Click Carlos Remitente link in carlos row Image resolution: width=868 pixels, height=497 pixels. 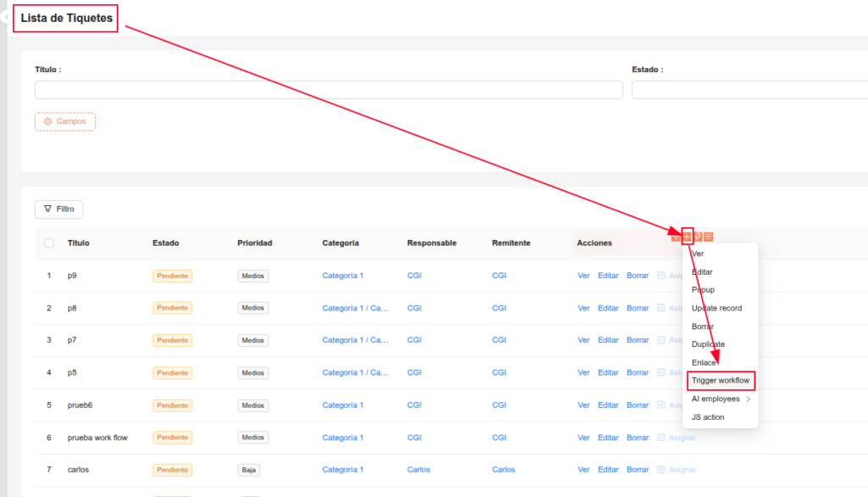[504, 470]
